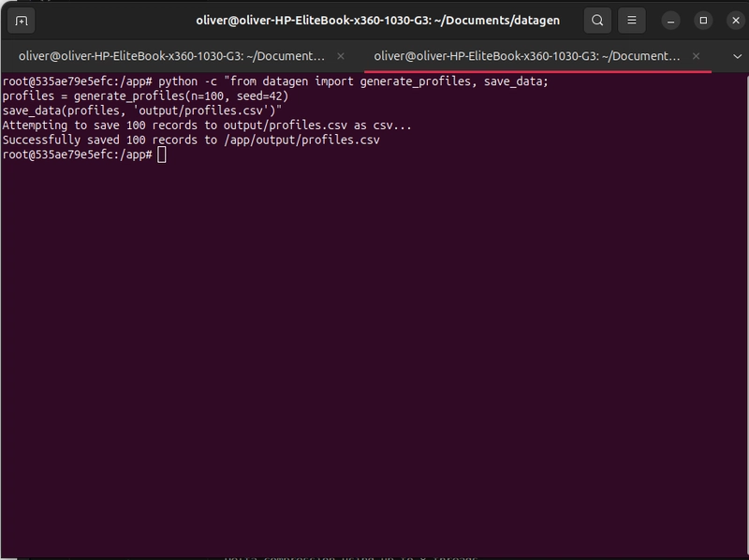Click the generate_profiles(n=100, seed=42) line
749x560 pixels.
(x=145, y=96)
